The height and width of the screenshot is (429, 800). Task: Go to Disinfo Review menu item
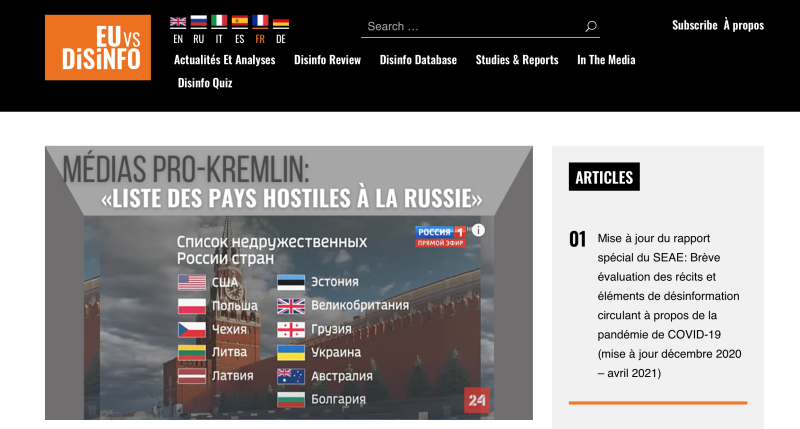point(328,60)
